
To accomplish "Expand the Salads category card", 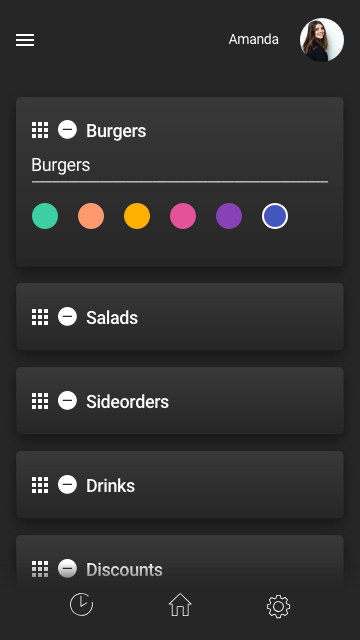I will 180,317.
